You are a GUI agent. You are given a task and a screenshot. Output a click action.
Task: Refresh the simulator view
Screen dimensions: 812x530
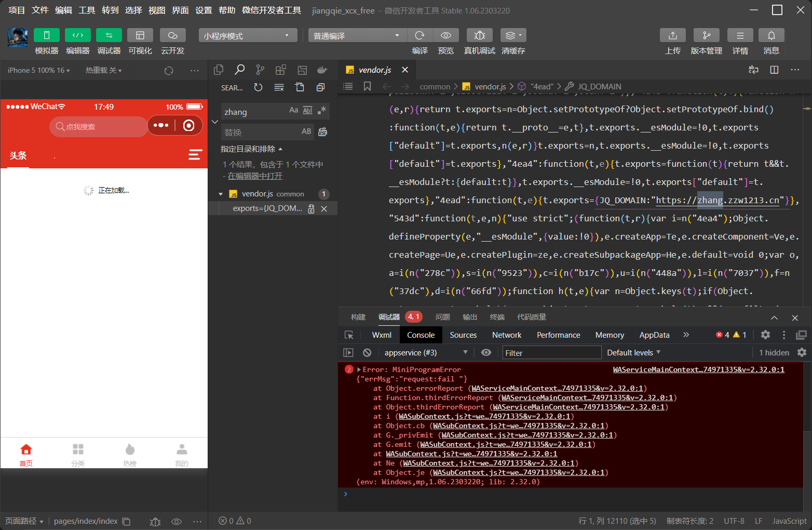tap(169, 71)
